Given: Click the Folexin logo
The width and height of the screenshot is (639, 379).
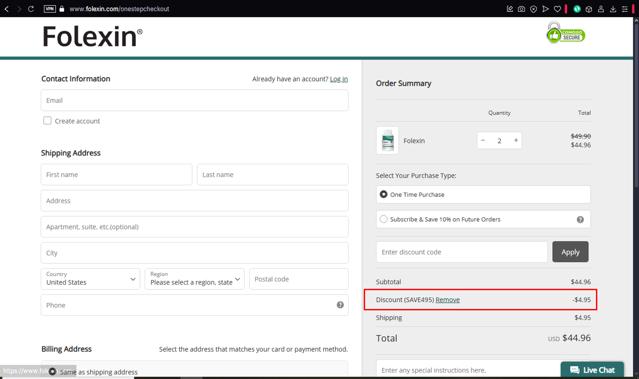Looking at the screenshot, I should pos(93,37).
